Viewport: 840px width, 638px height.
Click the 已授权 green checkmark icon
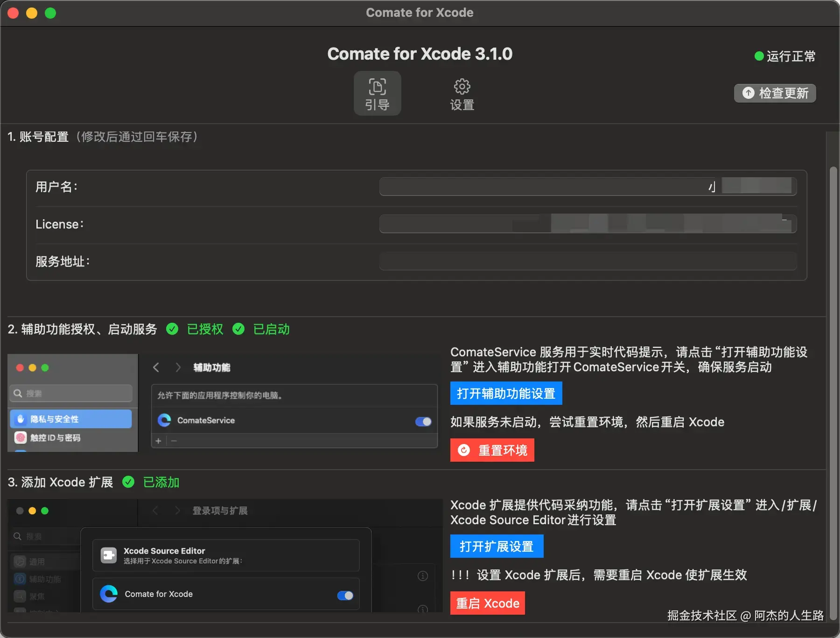(172, 329)
